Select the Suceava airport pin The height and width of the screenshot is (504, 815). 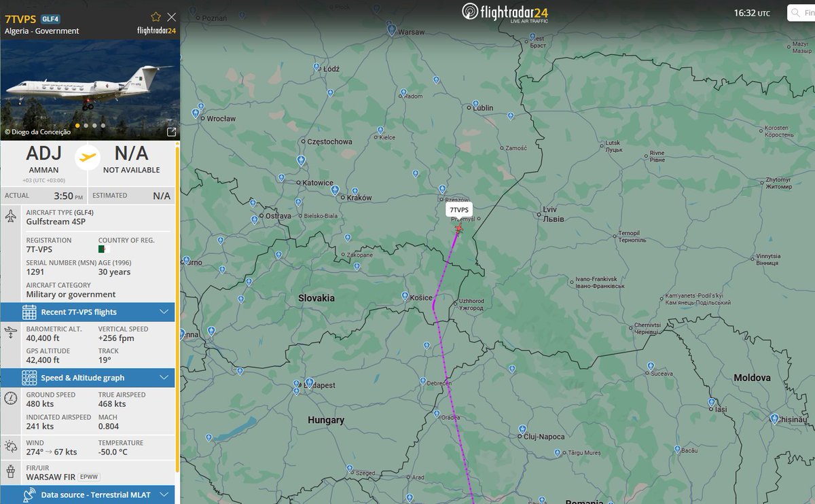click(651, 365)
